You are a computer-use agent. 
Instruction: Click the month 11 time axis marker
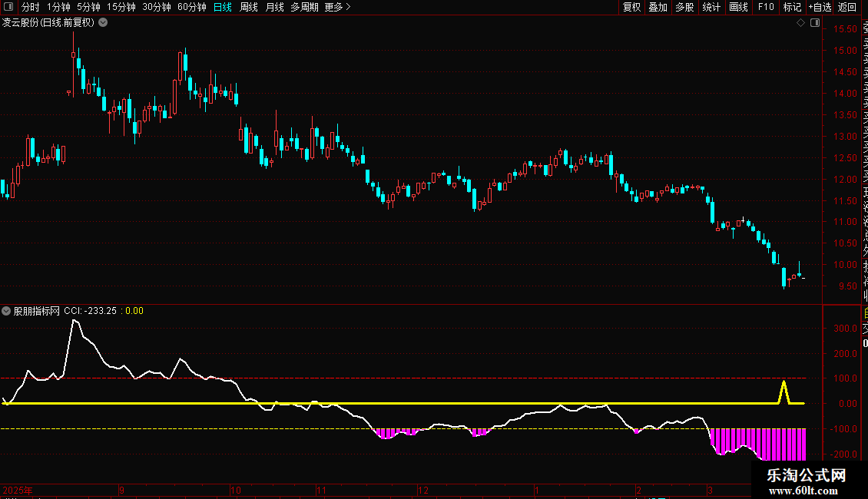coord(322,490)
